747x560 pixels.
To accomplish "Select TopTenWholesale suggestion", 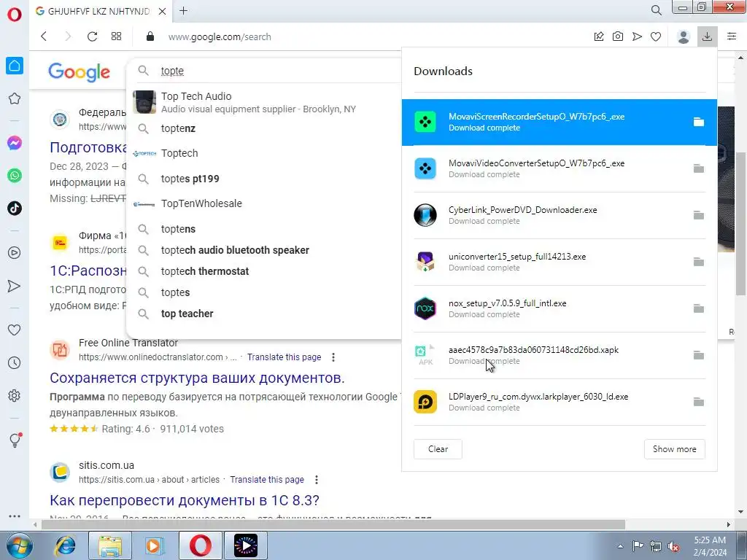I will (264, 204).
